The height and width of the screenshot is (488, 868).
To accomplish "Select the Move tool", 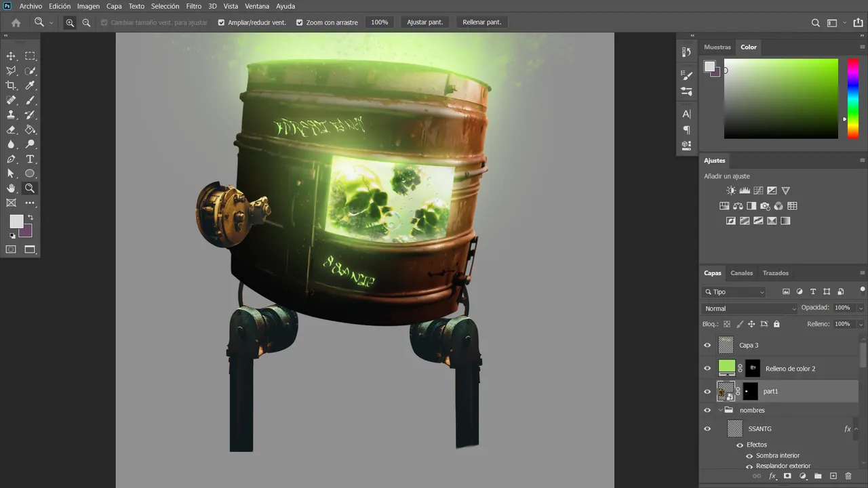I will pyautogui.click(x=11, y=56).
